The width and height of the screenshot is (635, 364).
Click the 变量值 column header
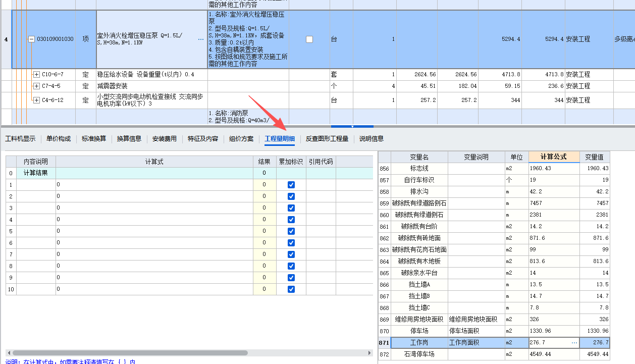click(x=595, y=157)
